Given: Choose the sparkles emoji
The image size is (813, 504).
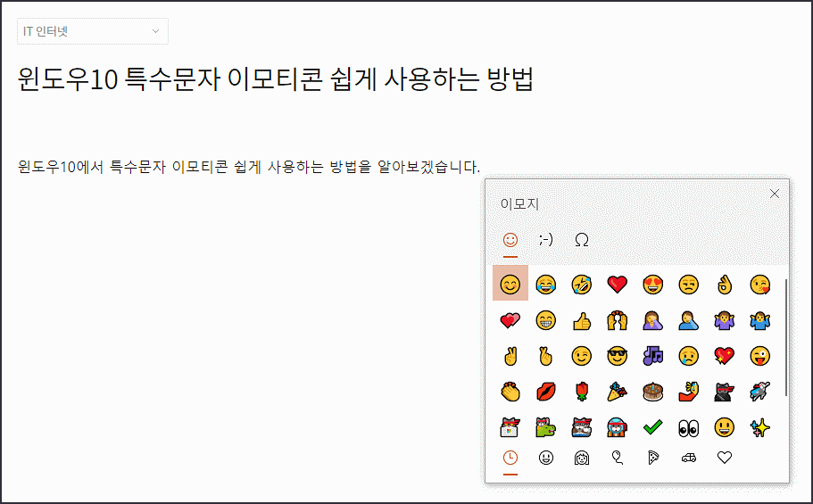Looking at the screenshot, I should (760, 428).
